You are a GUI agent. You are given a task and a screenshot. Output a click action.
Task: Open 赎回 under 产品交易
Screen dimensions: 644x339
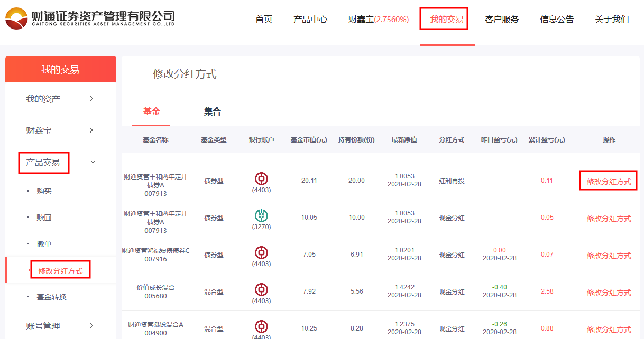tap(44, 218)
